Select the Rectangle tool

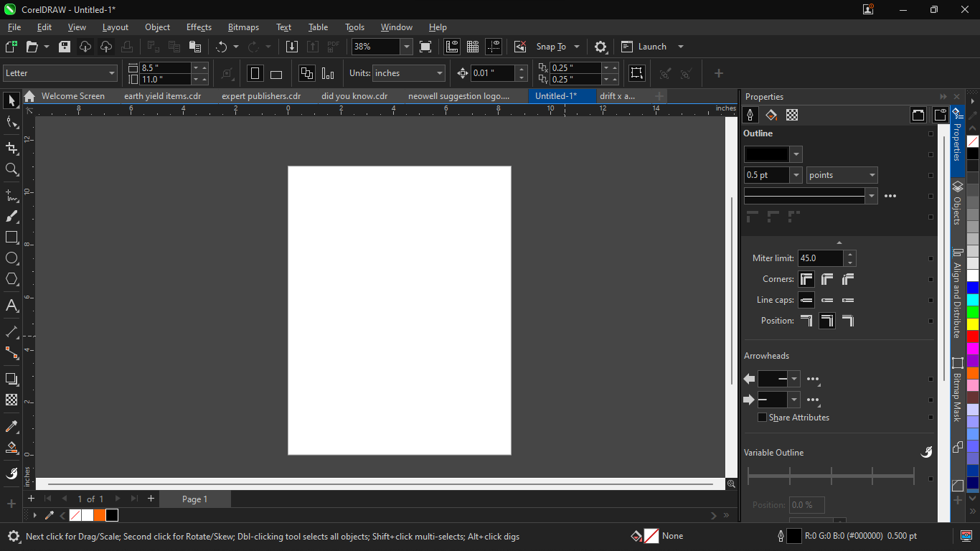click(11, 237)
